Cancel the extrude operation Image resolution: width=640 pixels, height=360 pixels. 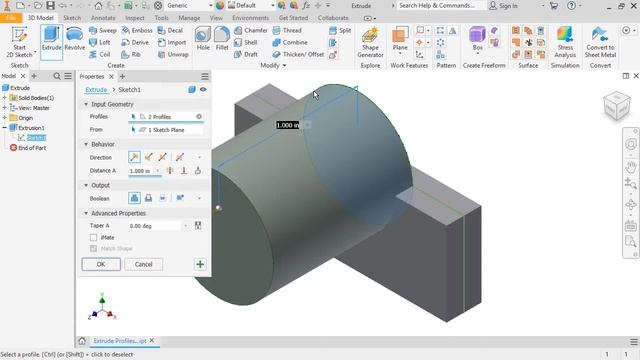coord(143,264)
